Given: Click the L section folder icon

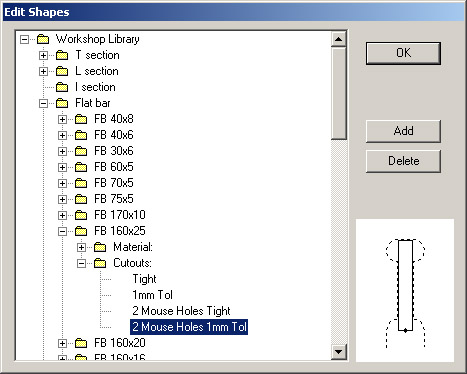Looking at the screenshot, I should (62, 71).
